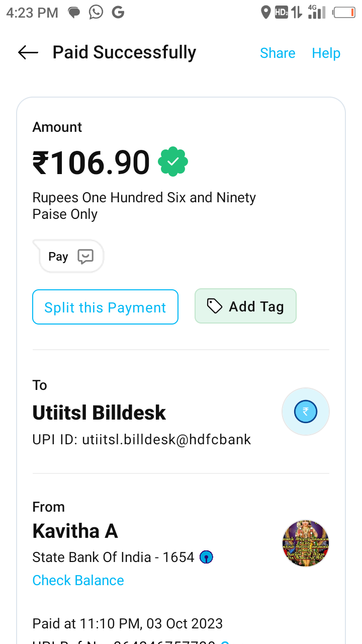362x644 pixels.
Task: Tap the WhatsApp icon in status bar
Action: tap(96, 12)
